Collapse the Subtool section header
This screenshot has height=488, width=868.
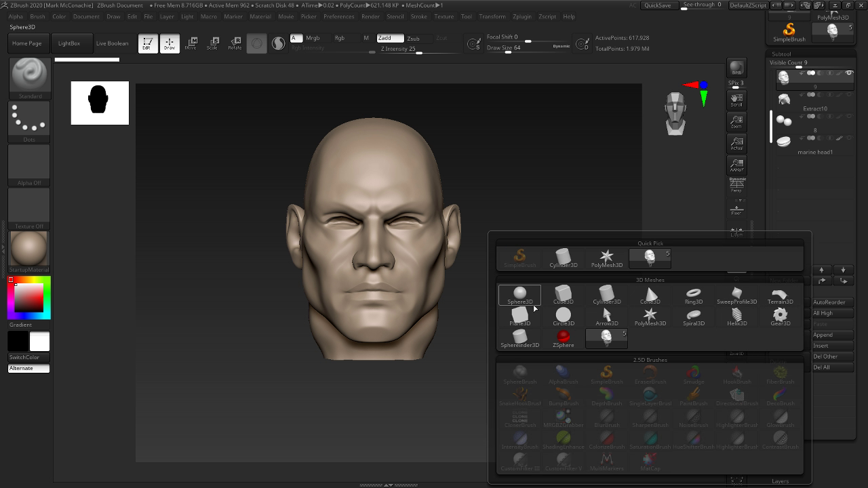(x=781, y=54)
